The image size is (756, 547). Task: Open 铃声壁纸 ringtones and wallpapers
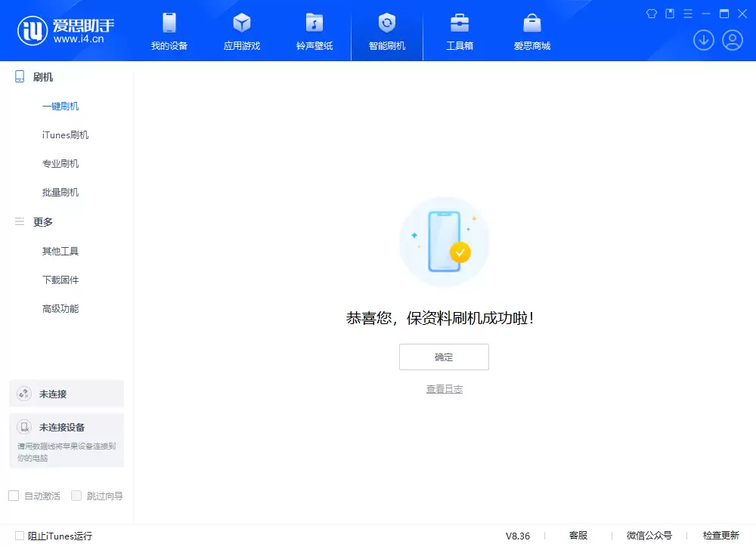coord(314,30)
